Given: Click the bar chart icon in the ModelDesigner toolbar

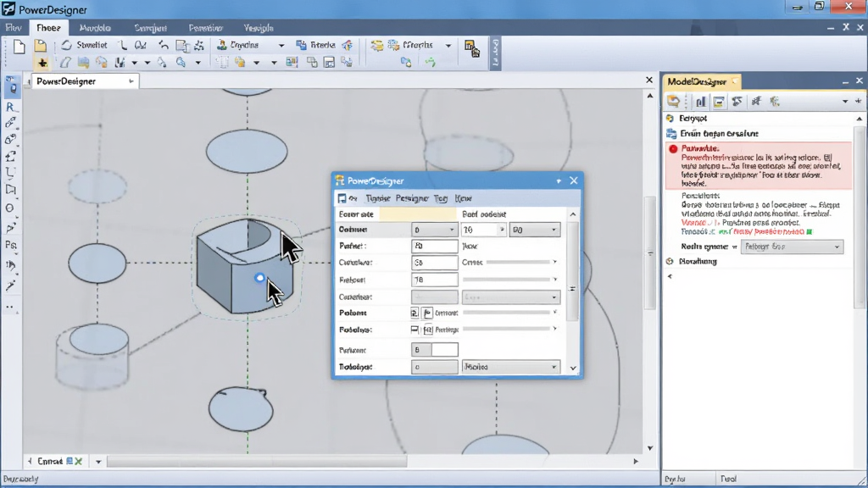Looking at the screenshot, I should (x=701, y=102).
